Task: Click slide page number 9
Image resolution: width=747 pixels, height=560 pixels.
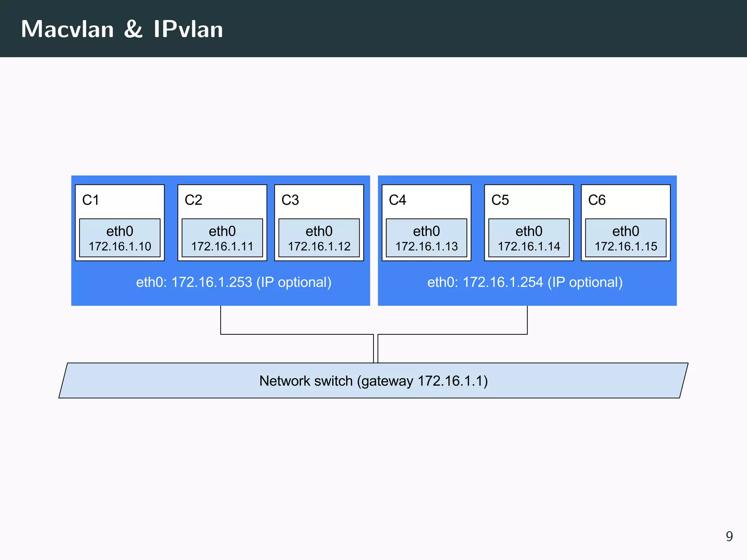Action: coord(729,536)
